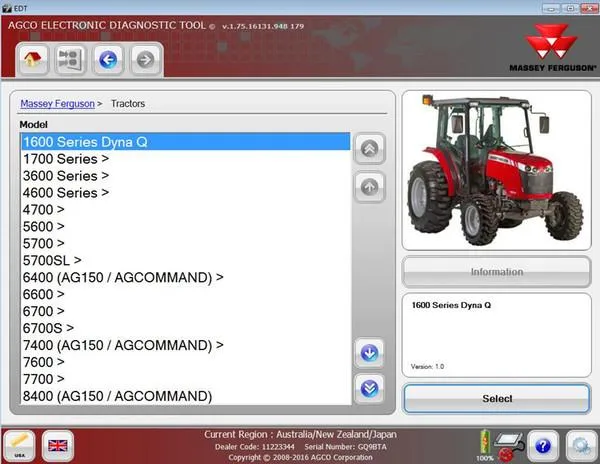The height and width of the screenshot is (464, 600).
Task: Minimize the EDT window
Action: pyautogui.click(x=551, y=8)
